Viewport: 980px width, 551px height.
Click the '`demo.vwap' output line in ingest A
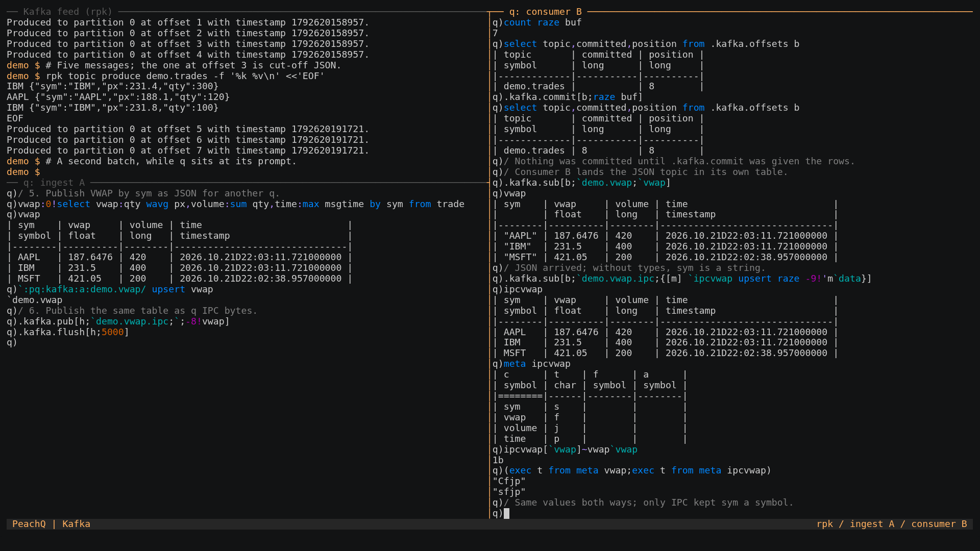point(34,300)
